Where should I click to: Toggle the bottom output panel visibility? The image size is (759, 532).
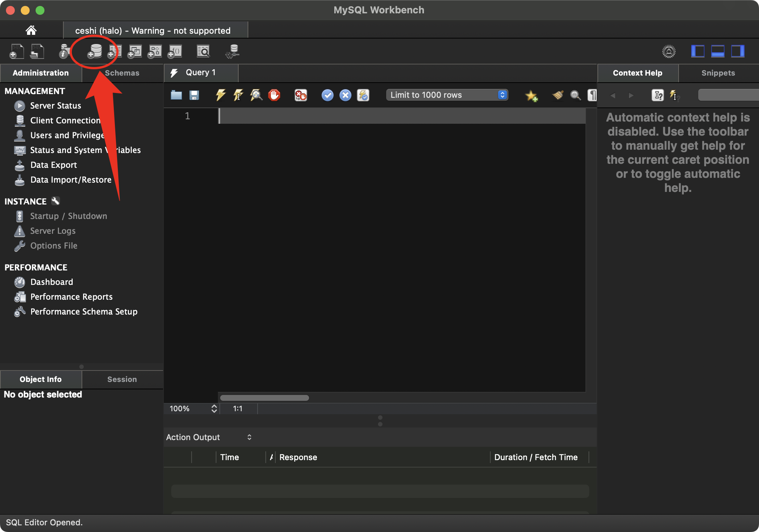(717, 51)
